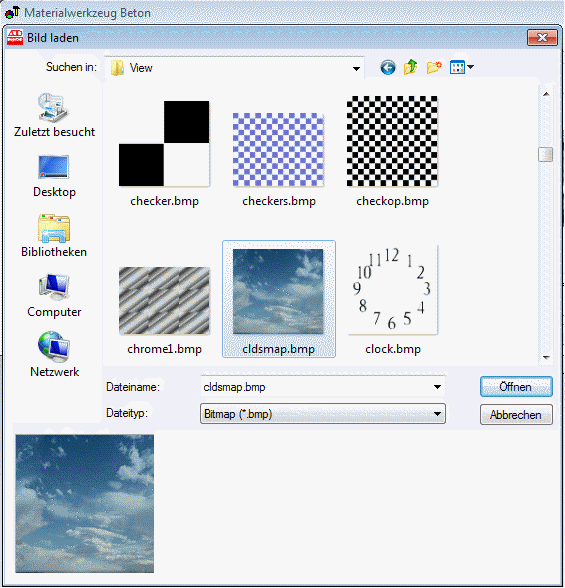Select clock.bmp thumbnail
This screenshot has height=588, width=565.
coord(392,290)
